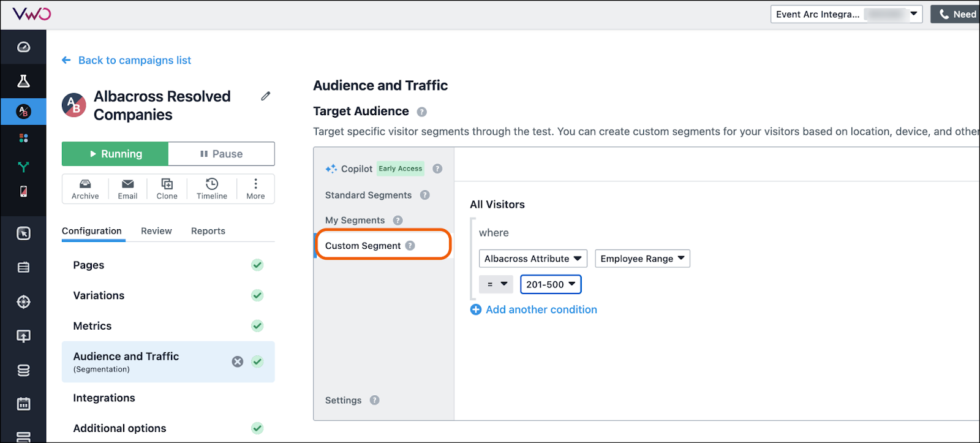Open the database stack sidebar icon
980x443 pixels.
click(23, 370)
